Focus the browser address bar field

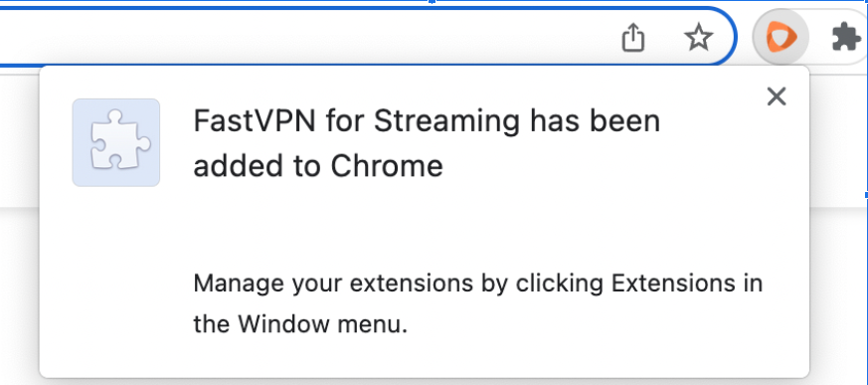pyautogui.click(x=310, y=37)
